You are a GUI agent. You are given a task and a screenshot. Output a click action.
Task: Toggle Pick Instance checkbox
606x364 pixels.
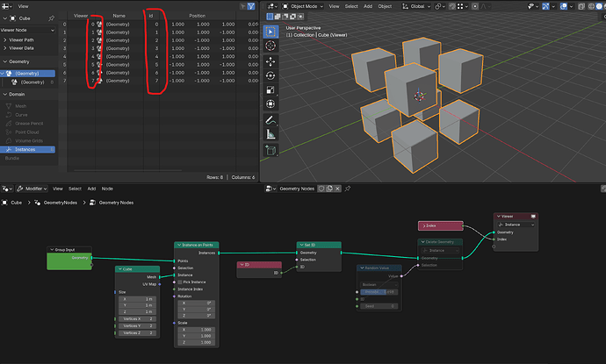[x=180, y=282]
